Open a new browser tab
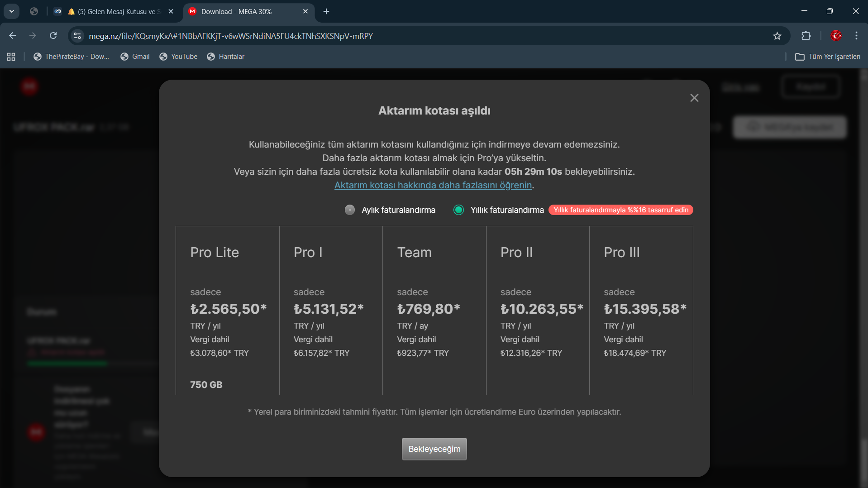This screenshot has width=868, height=488. pyautogui.click(x=326, y=11)
